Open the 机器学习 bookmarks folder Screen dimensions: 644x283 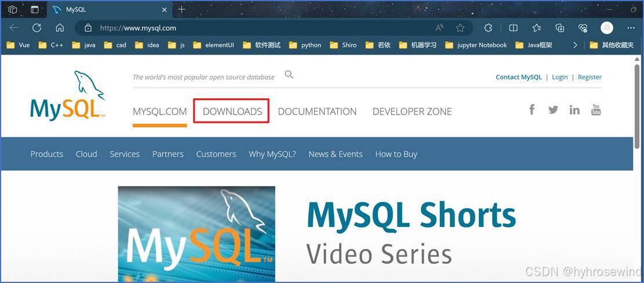418,45
